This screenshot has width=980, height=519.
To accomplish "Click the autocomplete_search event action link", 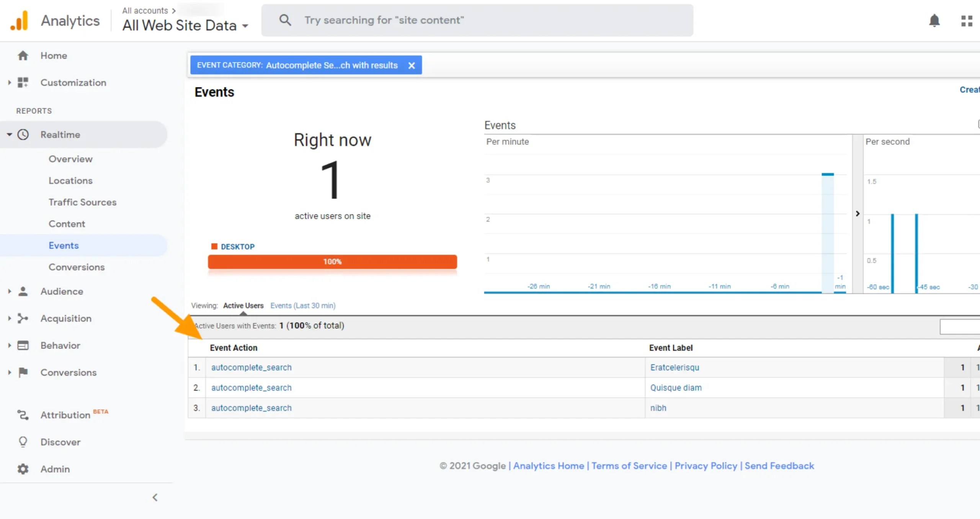I will [251, 367].
